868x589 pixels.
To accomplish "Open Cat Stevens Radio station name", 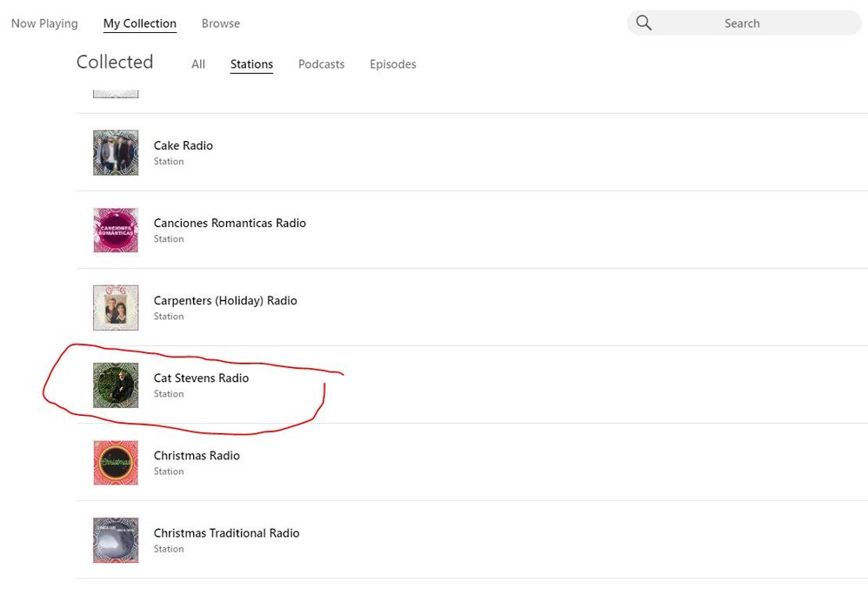I will 201,378.
